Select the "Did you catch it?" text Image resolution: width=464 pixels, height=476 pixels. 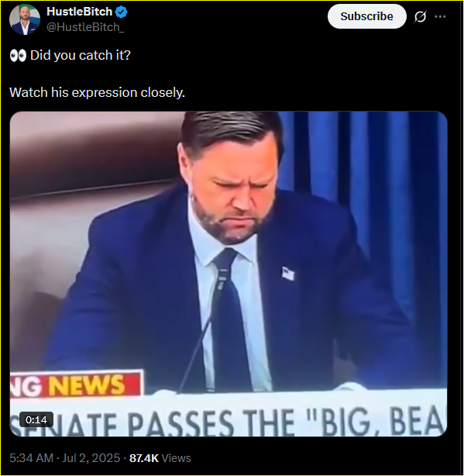point(81,56)
